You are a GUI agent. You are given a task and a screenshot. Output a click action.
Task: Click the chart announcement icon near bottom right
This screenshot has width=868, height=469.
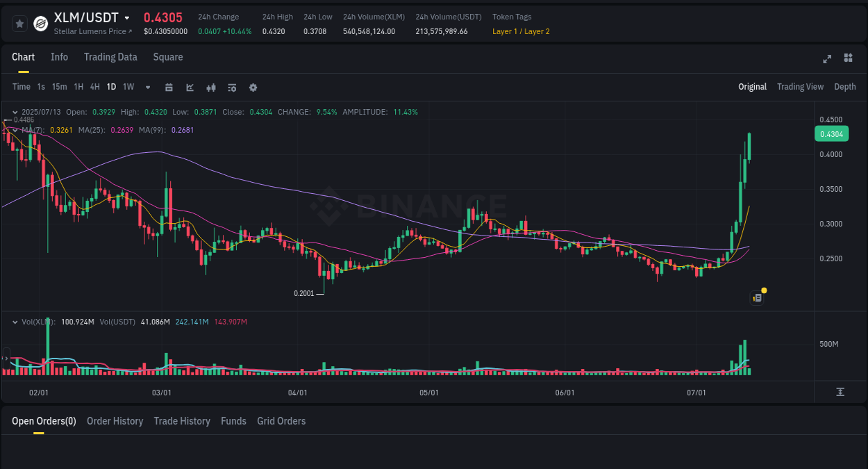(x=756, y=297)
